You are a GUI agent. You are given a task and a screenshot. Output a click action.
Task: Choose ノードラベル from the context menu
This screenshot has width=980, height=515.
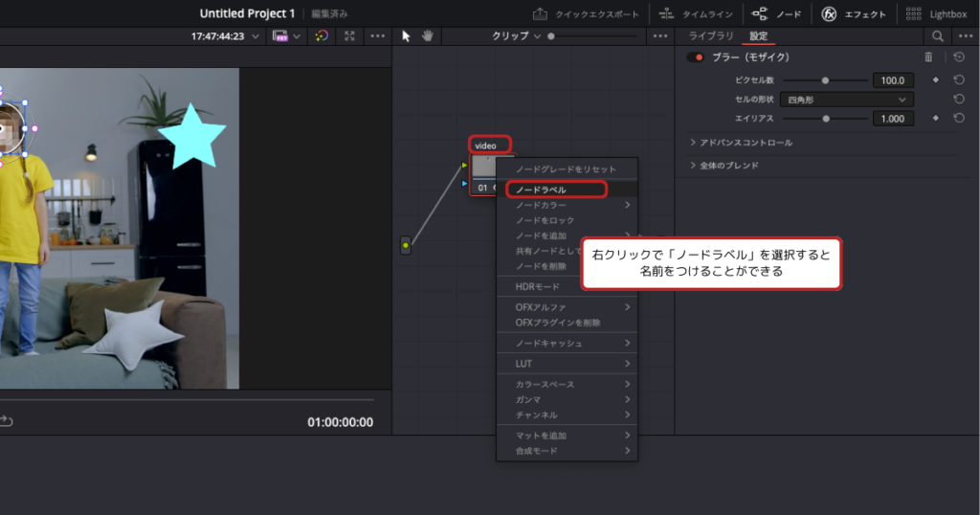click(x=555, y=190)
